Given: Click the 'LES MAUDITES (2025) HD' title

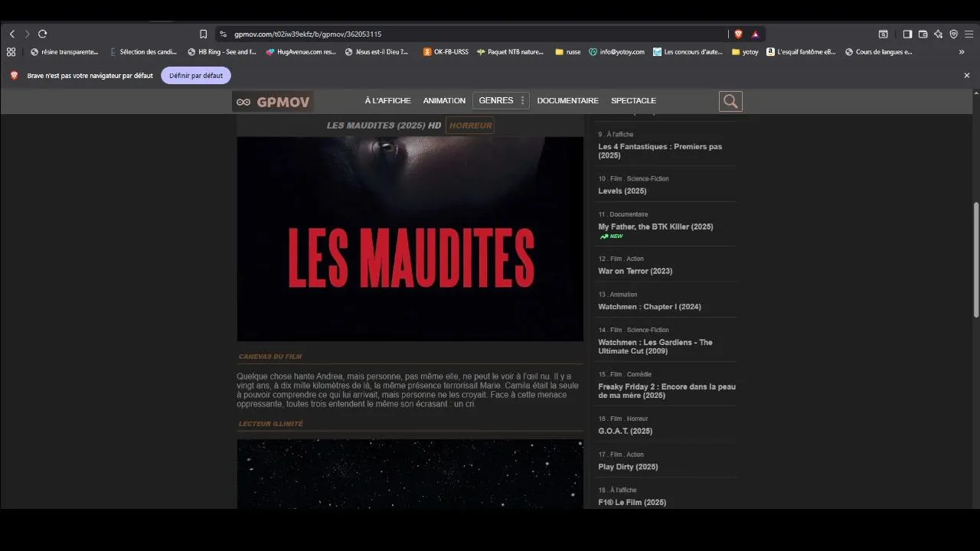Looking at the screenshot, I should click(x=384, y=126).
